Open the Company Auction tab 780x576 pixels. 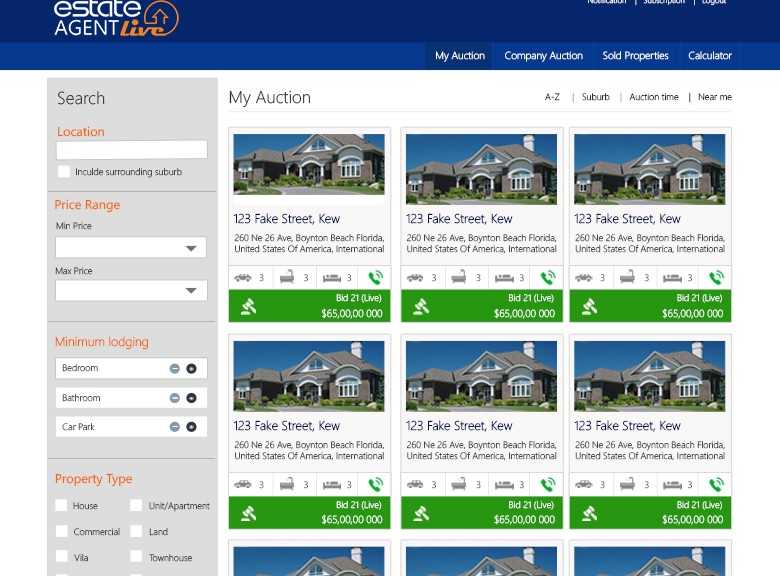coord(543,56)
